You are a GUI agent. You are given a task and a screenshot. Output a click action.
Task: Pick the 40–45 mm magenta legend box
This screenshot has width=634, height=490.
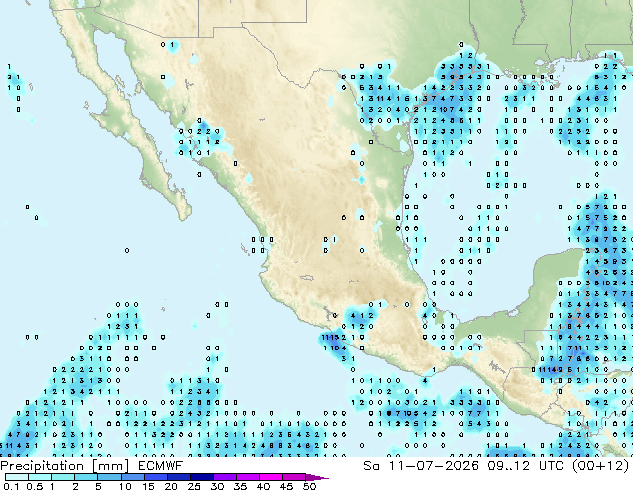[x=270, y=477]
